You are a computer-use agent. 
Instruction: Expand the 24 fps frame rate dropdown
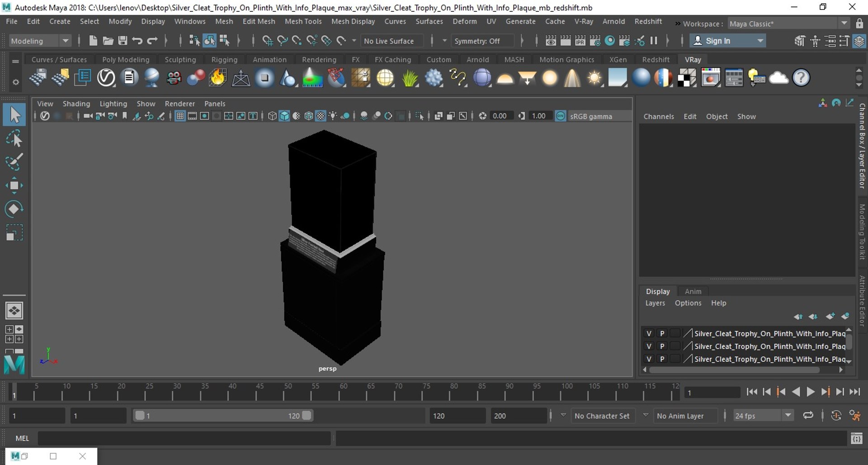click(788, 415)
